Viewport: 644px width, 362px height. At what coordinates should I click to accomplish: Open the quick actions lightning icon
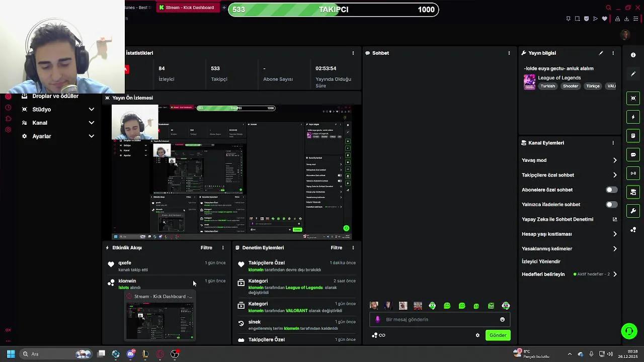click(x=633, y=117)
